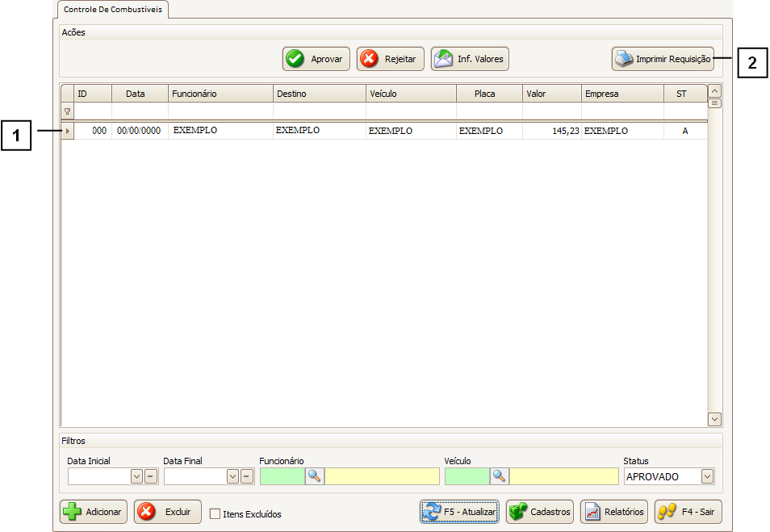Screen dimensions: 770x532
Task: Open the Status dropdown showing APROVADO
Action: [x=707, y=476]
